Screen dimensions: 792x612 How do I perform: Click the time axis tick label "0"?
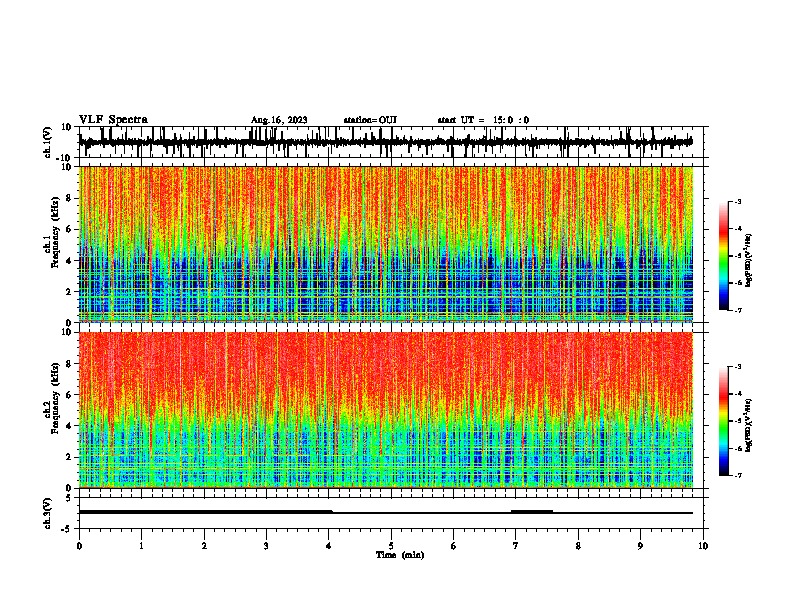click(79, 546)
